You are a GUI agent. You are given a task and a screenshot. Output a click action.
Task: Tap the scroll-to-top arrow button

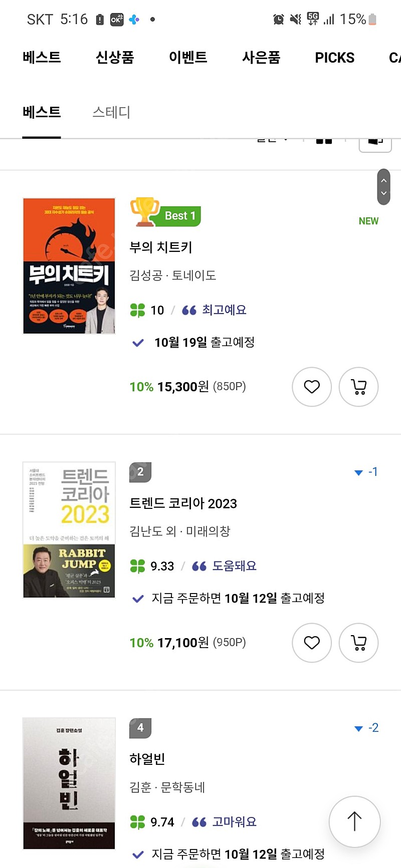[x=354, y=821]
